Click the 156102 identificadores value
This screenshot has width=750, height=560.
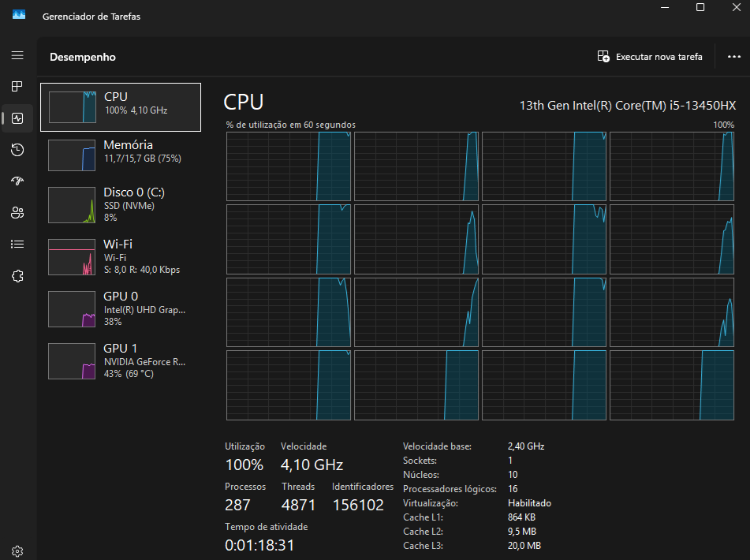coord(358,505)
